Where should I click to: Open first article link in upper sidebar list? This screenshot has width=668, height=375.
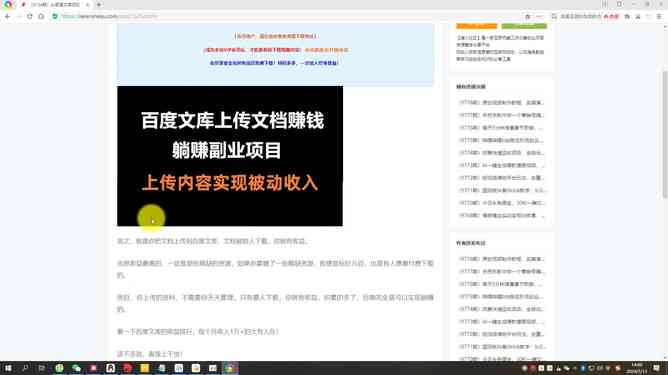(x=501, y=103)
